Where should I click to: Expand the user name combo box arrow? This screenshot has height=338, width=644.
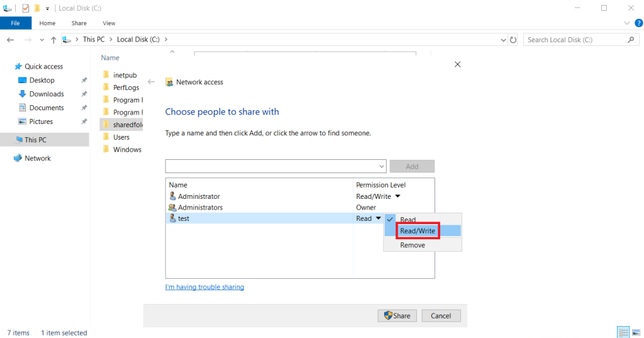pos(381,167)
